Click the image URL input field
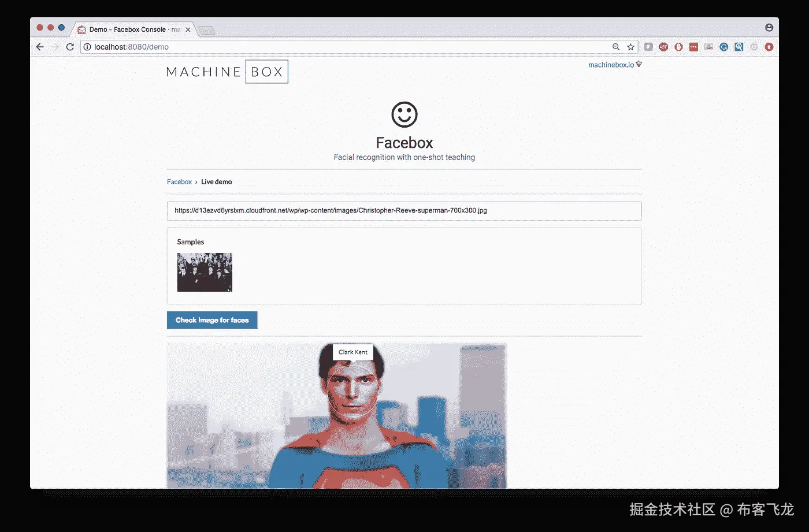Image resolution: width=809 pixels, height=532 pixels. coord(404,211)
